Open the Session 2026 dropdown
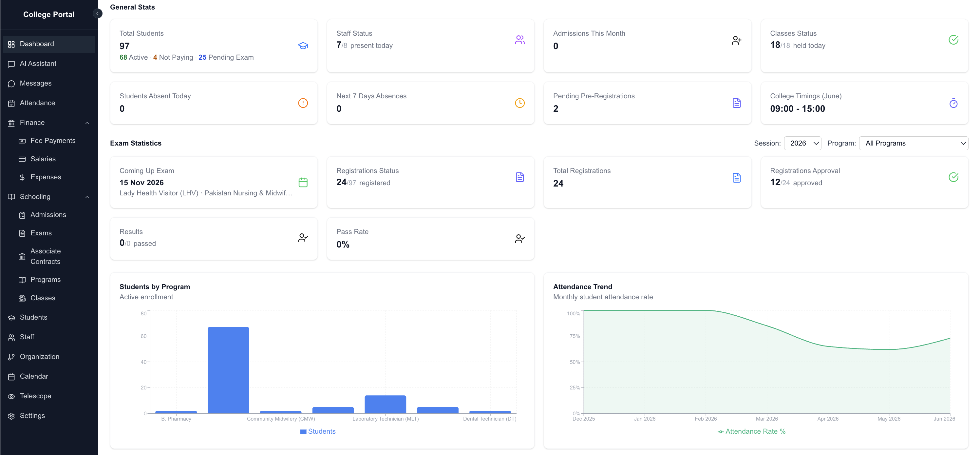 803,143
